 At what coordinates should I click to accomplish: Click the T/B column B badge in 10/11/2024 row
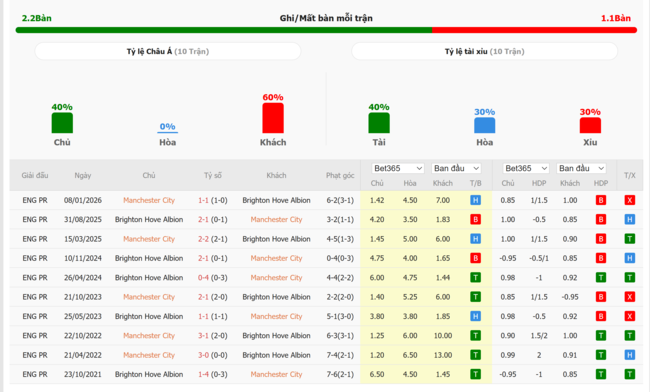(x=475, y=258)
